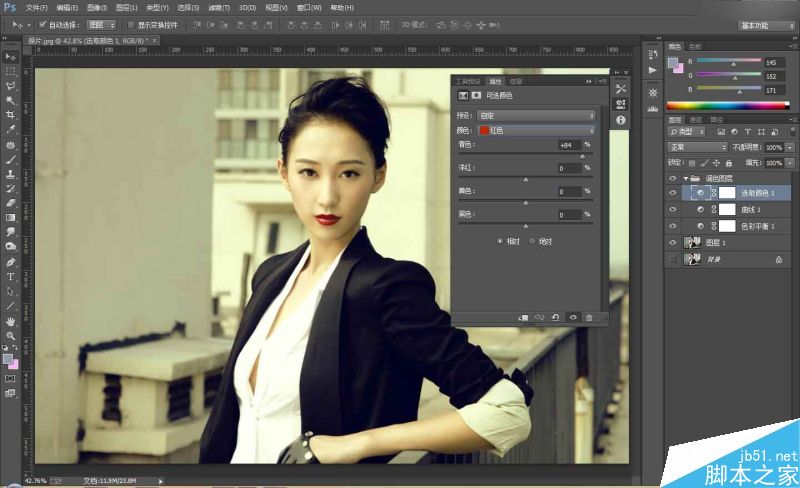The image size is (800, 488).
Task: Open the 滤镜(T) menu
Action: tap(219, 8)
